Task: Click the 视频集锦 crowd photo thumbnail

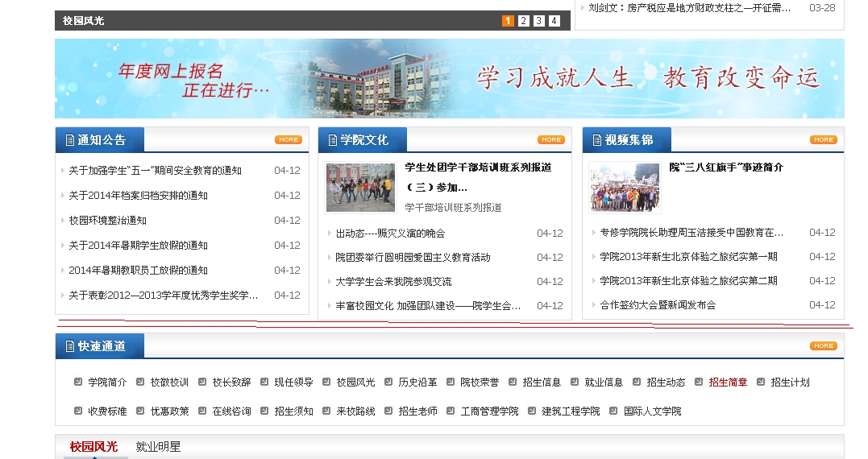Action: [x=624, y=187]
